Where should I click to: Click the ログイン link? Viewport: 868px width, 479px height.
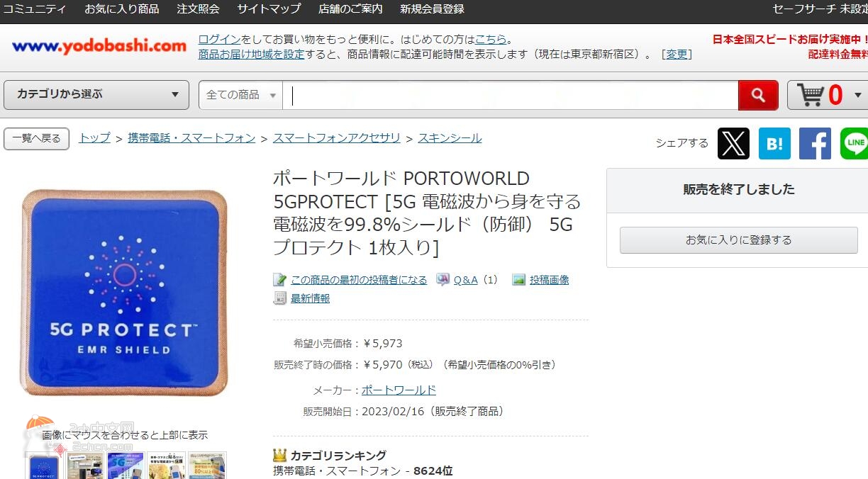(219, 39)
